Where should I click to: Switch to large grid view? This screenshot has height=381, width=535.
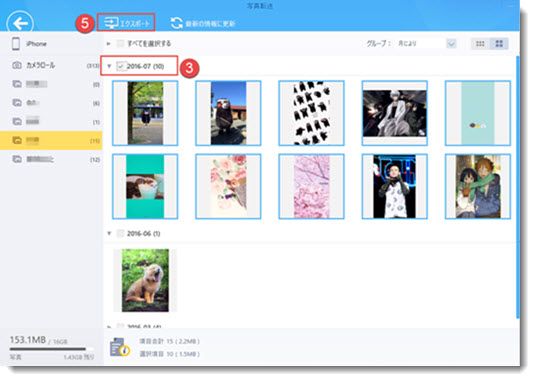tap(499, 44)
